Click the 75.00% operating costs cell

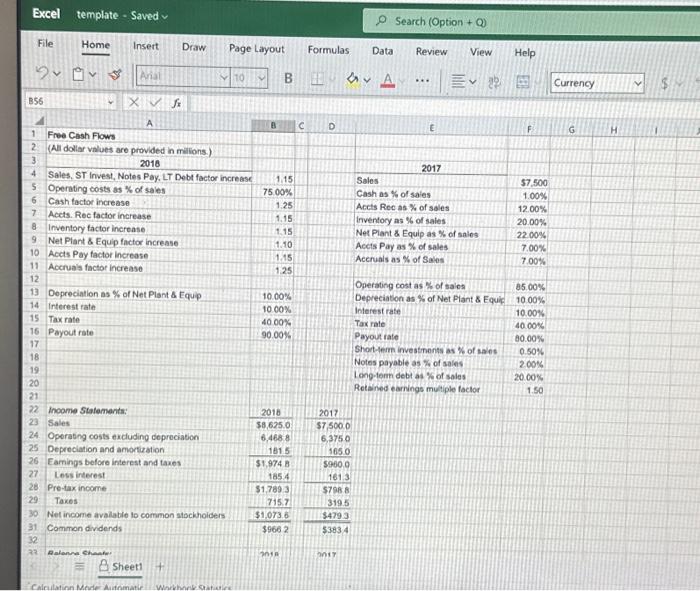pyautogui.click(x=273, y=192)
